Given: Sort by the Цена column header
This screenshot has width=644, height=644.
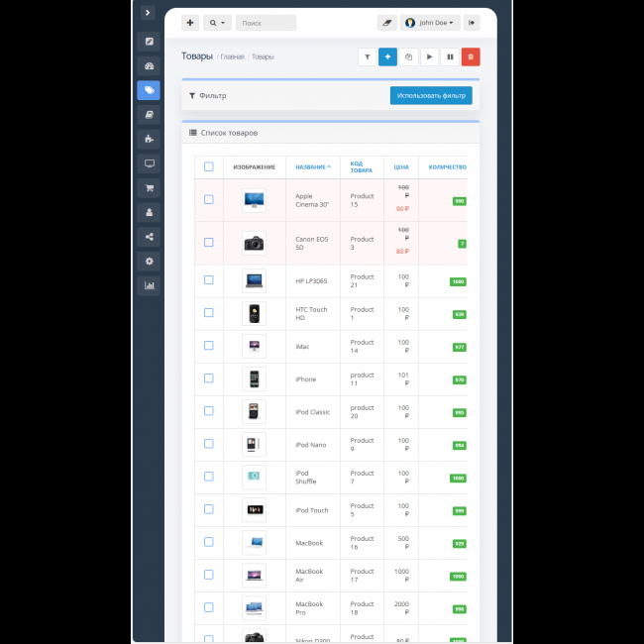Looking at the screenshot, I should (400, 167).
